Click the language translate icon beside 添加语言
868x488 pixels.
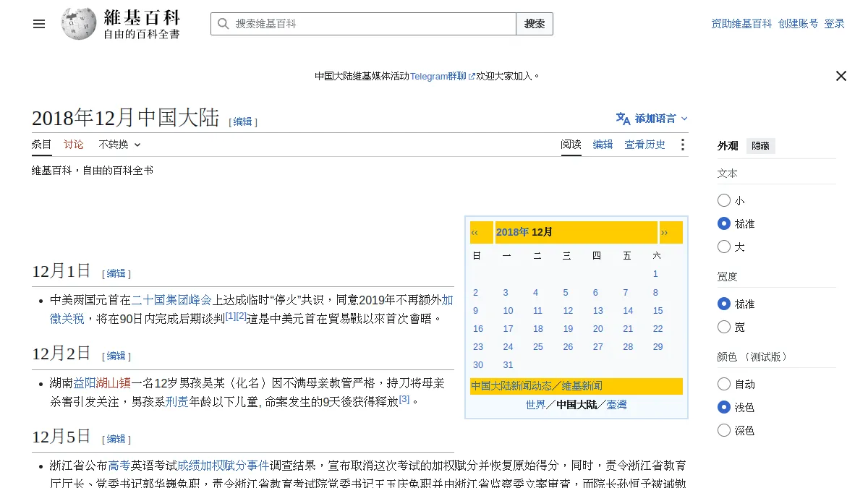coord(623,119)
